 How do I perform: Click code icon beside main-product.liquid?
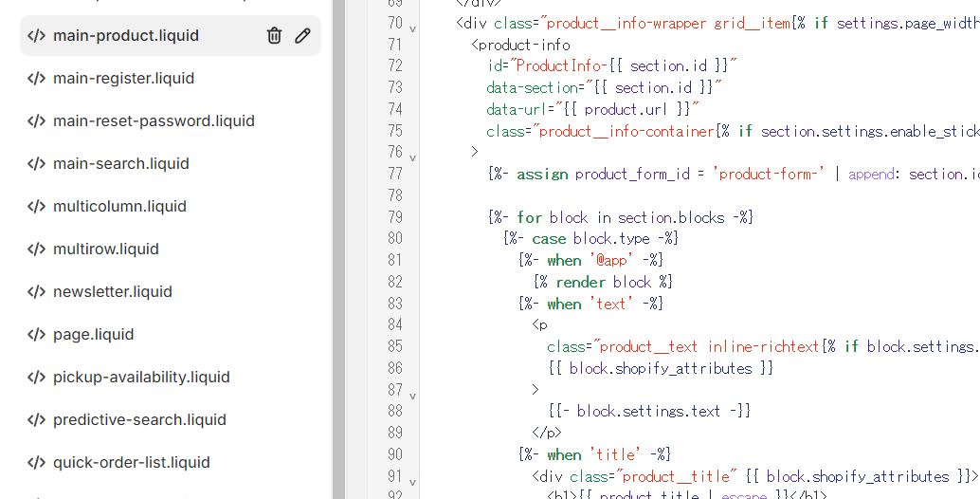(36, 36)
